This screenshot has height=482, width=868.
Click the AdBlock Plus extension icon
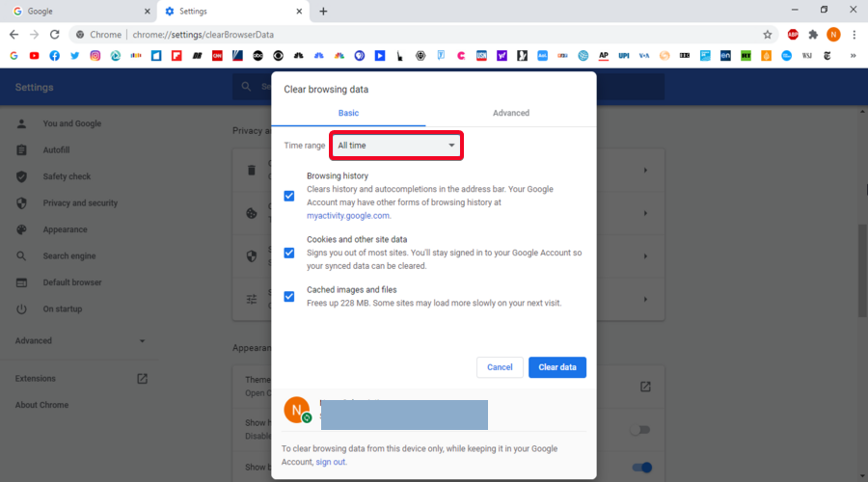click(793, 35)
